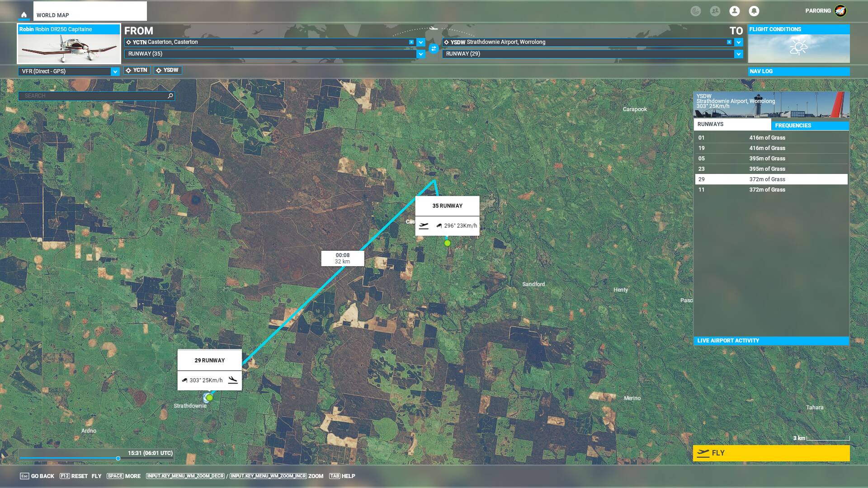Open the NAV LOG panel
Screen dimensions: 868x488
[798, 71]
